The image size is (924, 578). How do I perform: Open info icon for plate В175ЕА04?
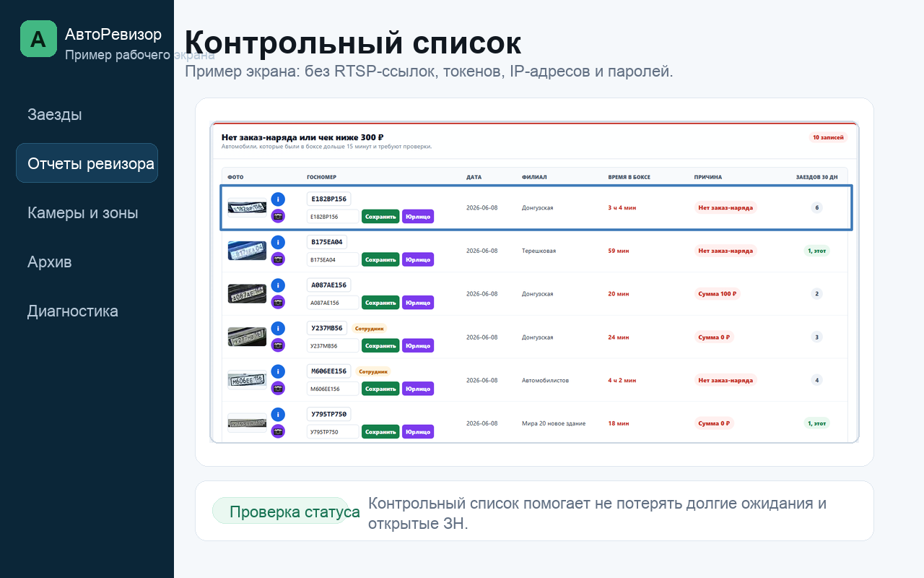tap(278, 242)
